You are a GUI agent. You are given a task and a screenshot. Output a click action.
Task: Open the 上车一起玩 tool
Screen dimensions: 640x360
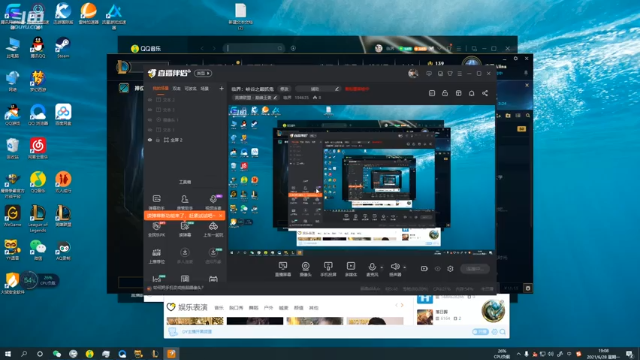click(x=213, y=229)
